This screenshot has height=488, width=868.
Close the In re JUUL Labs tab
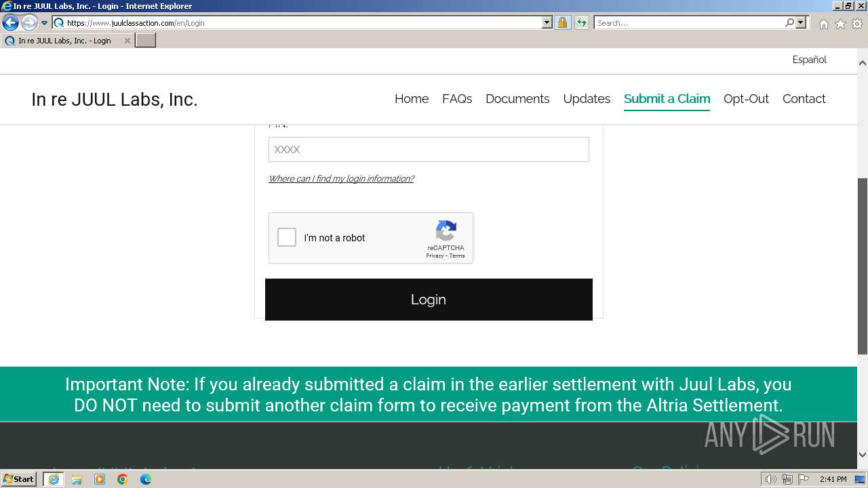(127, 41)
